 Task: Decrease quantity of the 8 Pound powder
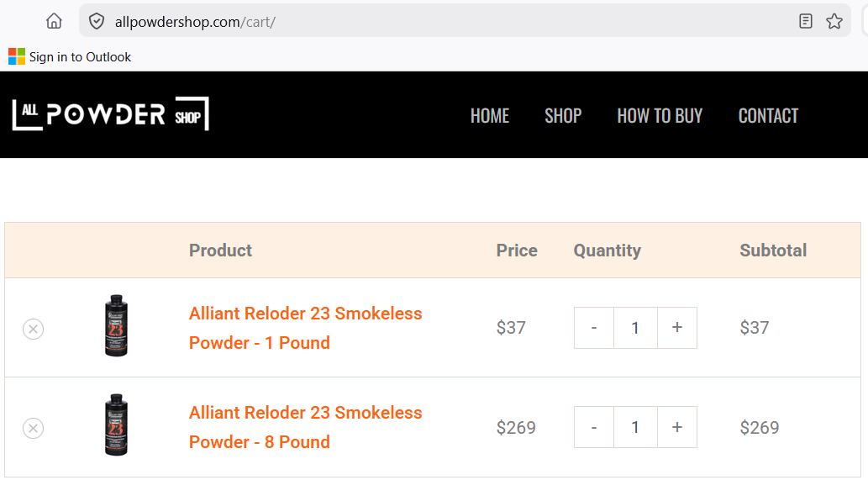[594, 427]
